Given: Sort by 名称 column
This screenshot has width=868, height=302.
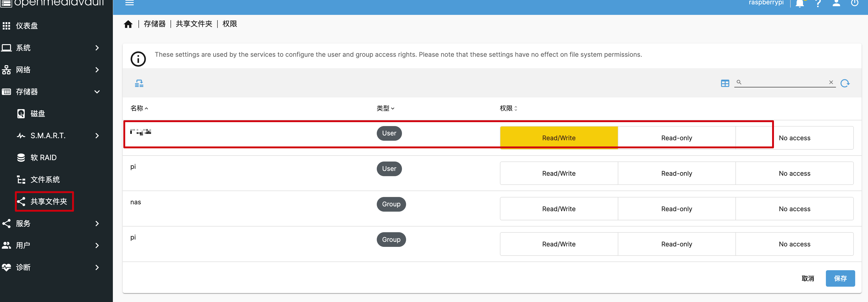Looking at the screenshot, I should pos(139,108).
